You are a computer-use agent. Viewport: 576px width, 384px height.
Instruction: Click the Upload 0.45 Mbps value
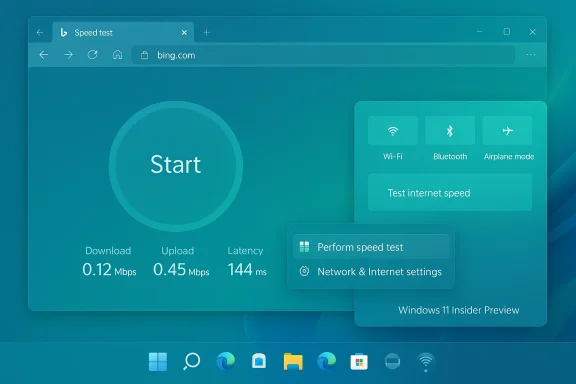coord(181,269)
